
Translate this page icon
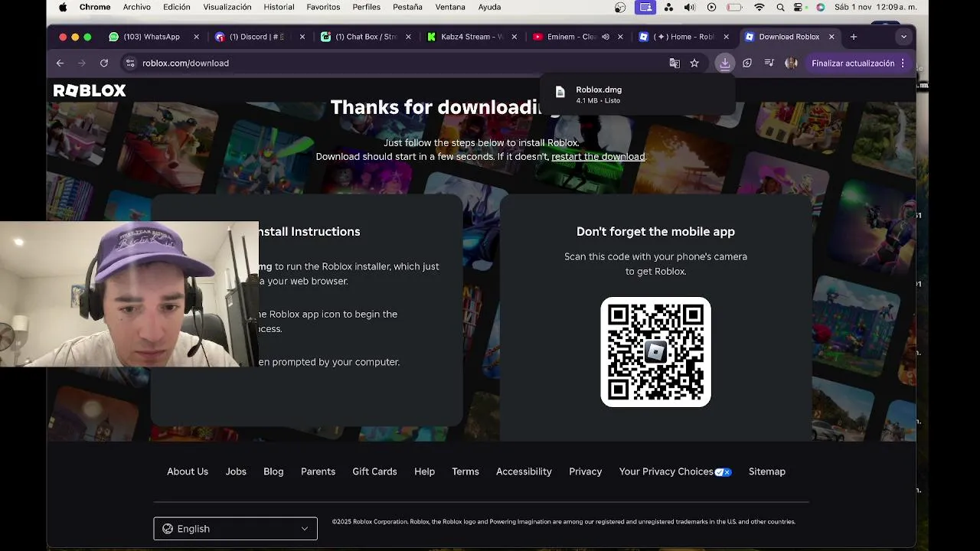675,64
